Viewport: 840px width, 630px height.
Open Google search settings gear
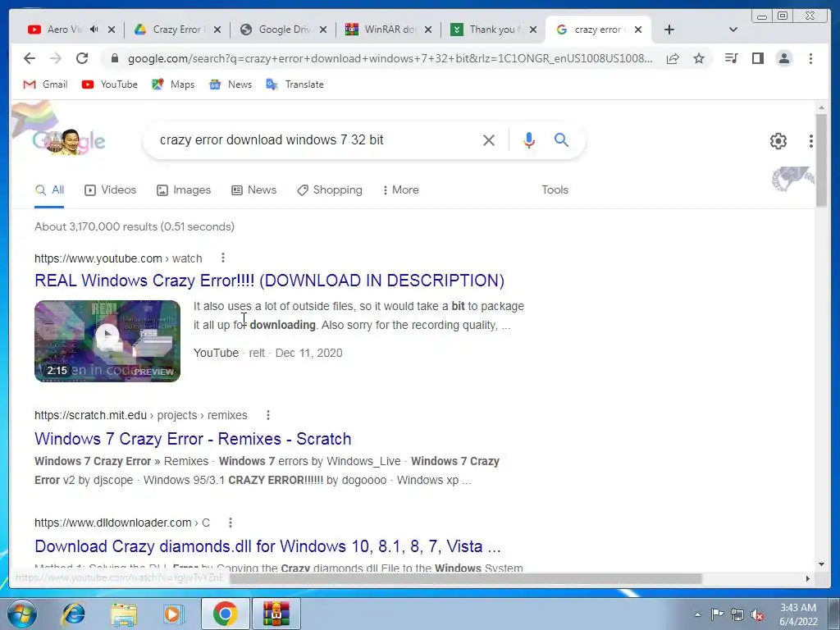(778, 141)
